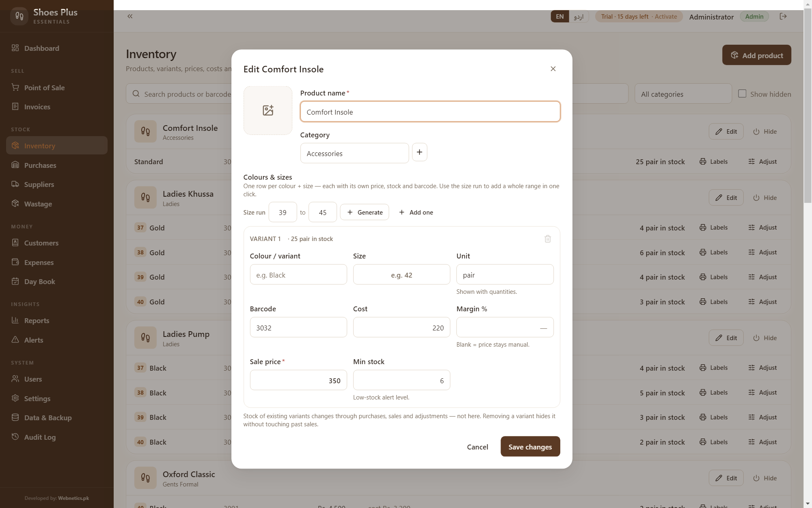
Task: Click the Product name field
Action: (430, 111)
